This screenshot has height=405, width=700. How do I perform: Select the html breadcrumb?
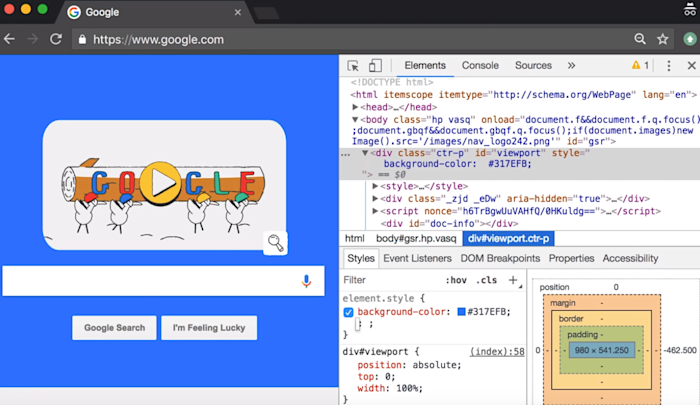click(x=354, y=239)
